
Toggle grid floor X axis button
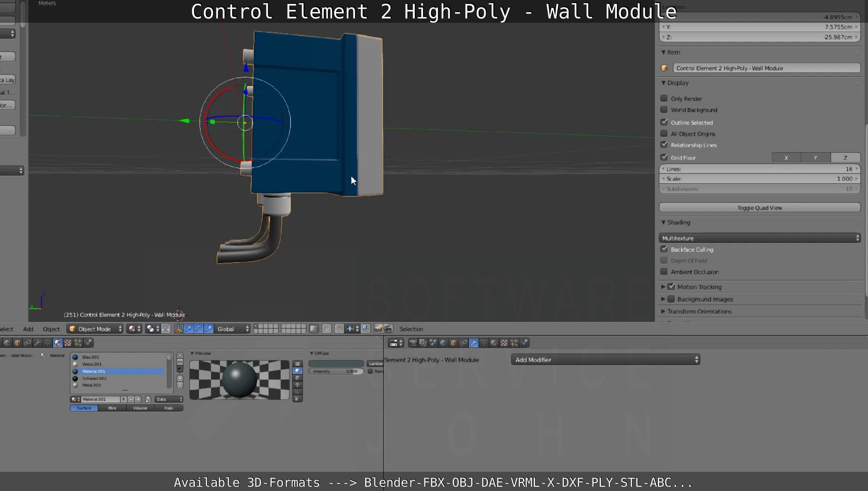tap(786, 158)
